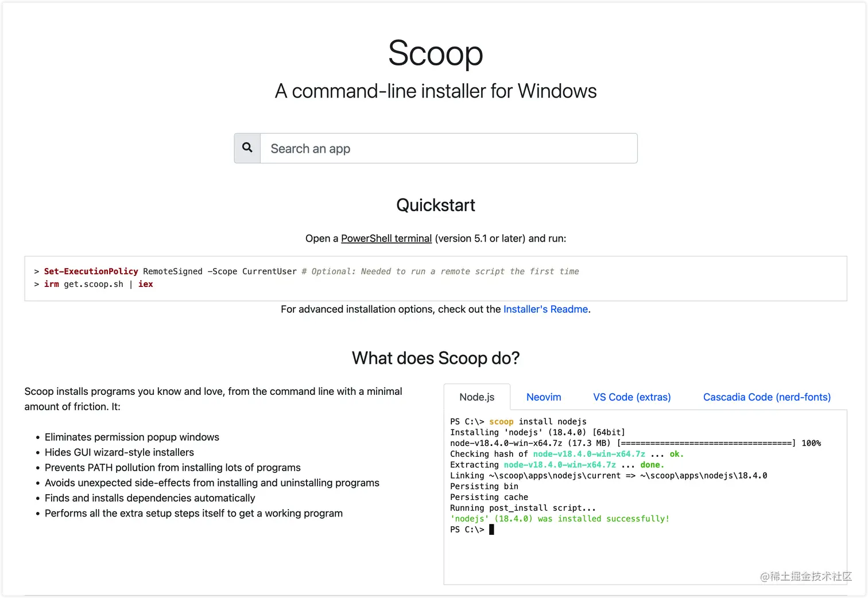Click the 'Persisting cache' terminal line
868x598 pixels.
click(489, 498)
